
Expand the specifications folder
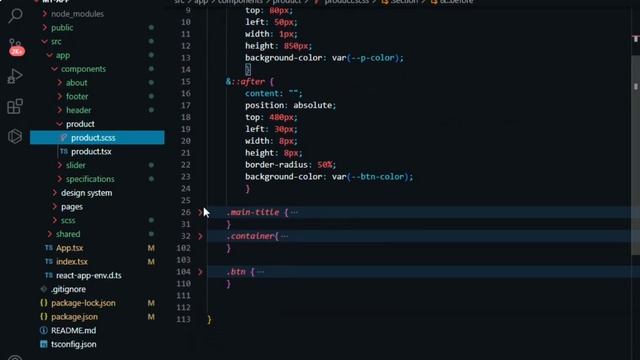(x=60, y=179)
